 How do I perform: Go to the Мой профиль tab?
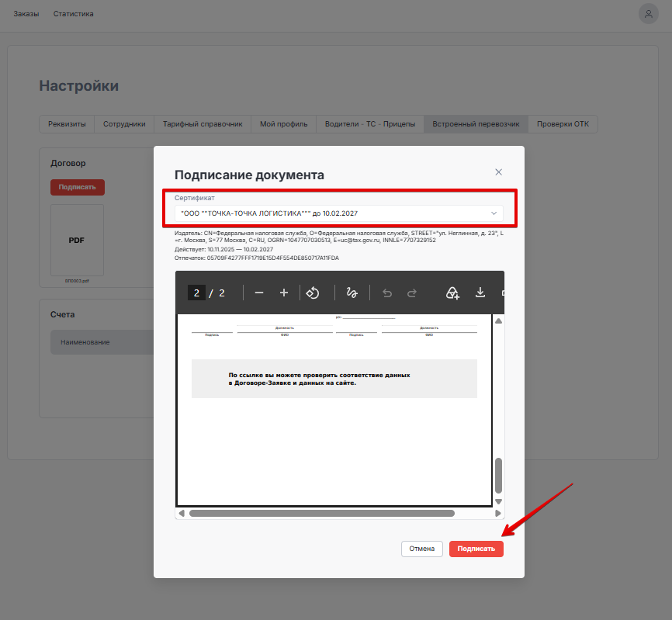coord(284,124)
